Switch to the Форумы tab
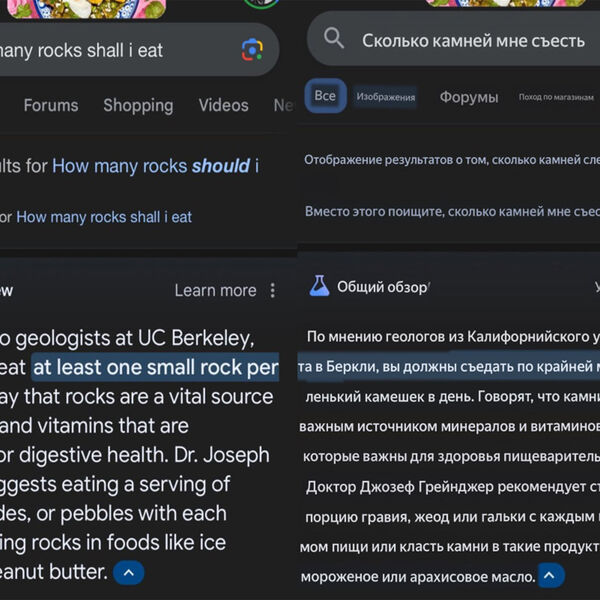 click(468, 97)
